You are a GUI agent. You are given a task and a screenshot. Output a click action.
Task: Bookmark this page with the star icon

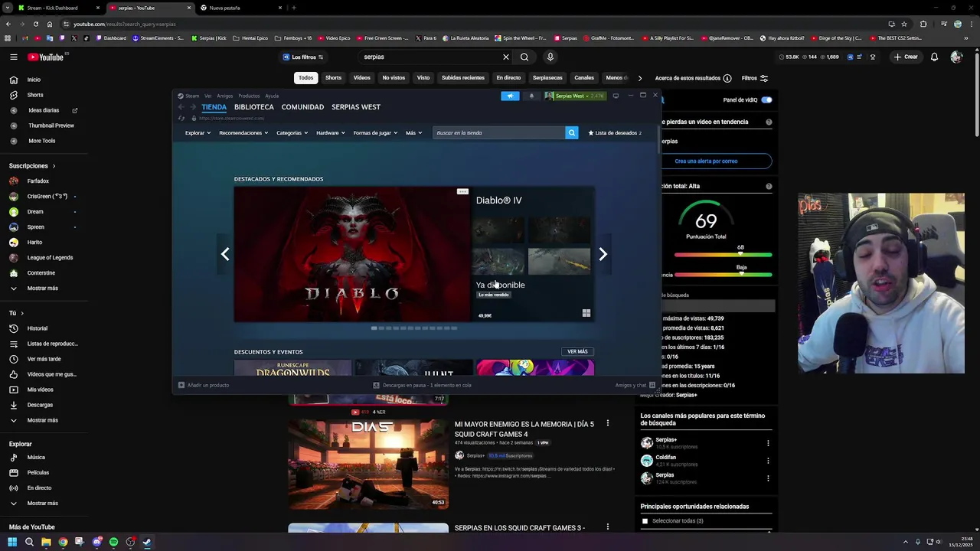pyautogui.click(x=904, y=24)
